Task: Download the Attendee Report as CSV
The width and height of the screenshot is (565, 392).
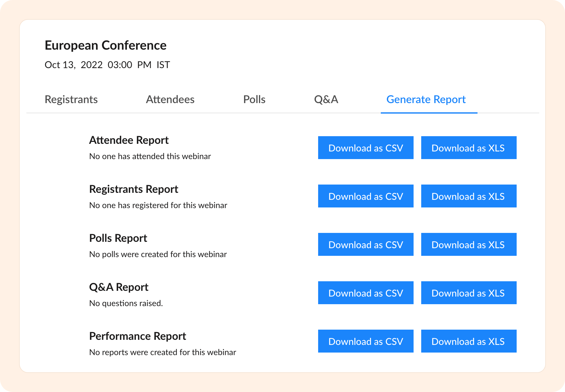Action: click(x=366, y=148)
